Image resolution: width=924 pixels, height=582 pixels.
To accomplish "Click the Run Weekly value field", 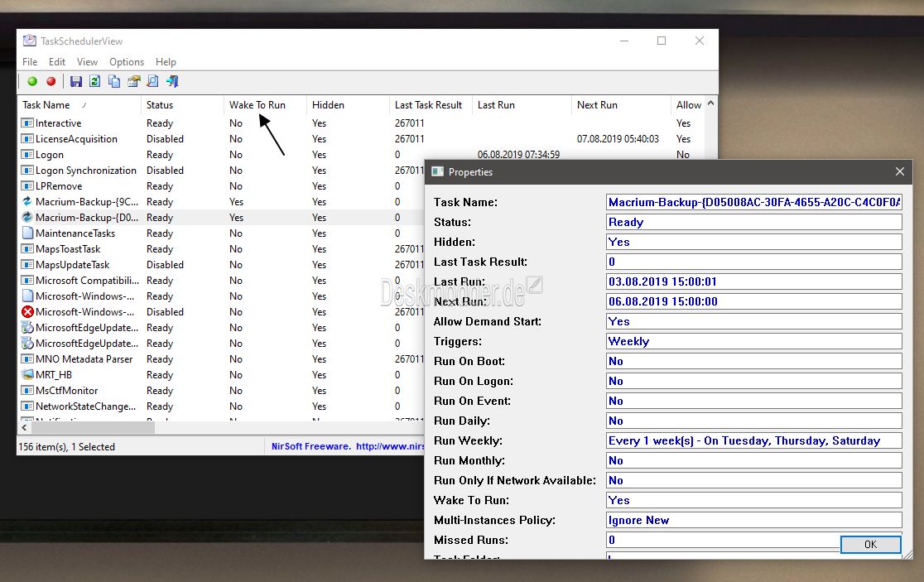I will tap(753, 441).
